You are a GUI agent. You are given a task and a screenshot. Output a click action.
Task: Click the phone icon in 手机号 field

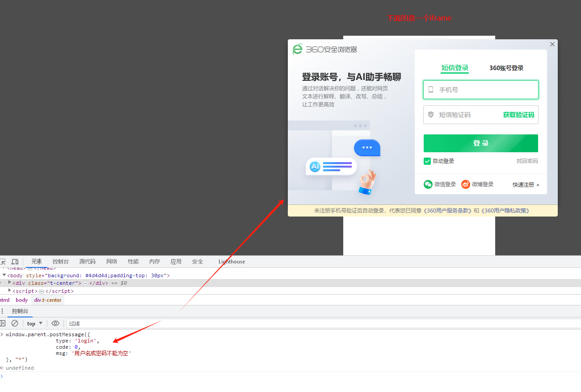(x=431, y=89)
